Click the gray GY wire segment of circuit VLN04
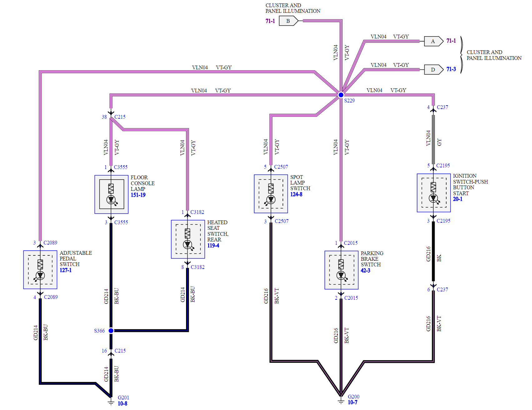The image size is (532, 410). pyautogui.click(x=433, y=141)
